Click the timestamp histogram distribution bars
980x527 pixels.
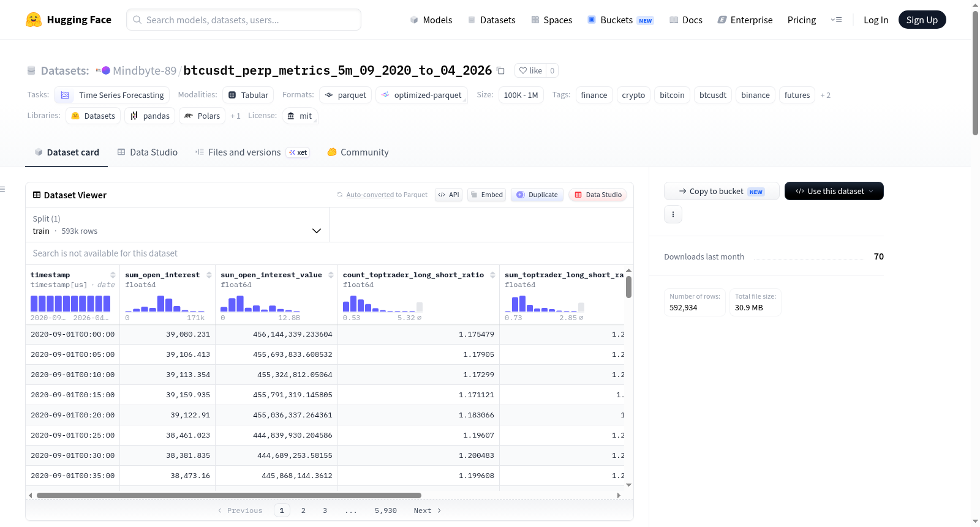click(x=70, y=304)
